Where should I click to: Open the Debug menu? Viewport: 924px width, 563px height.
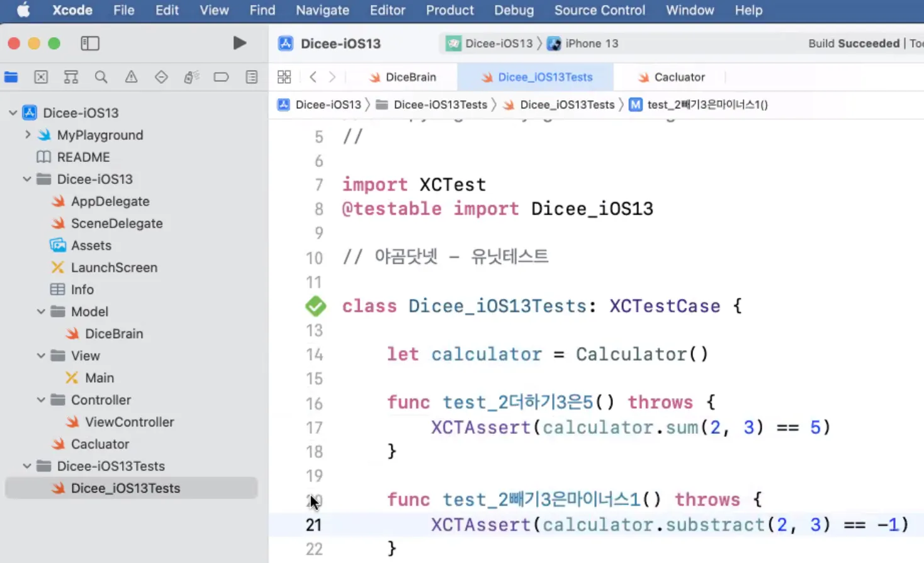pyautogui.click(x=514, y=10)
